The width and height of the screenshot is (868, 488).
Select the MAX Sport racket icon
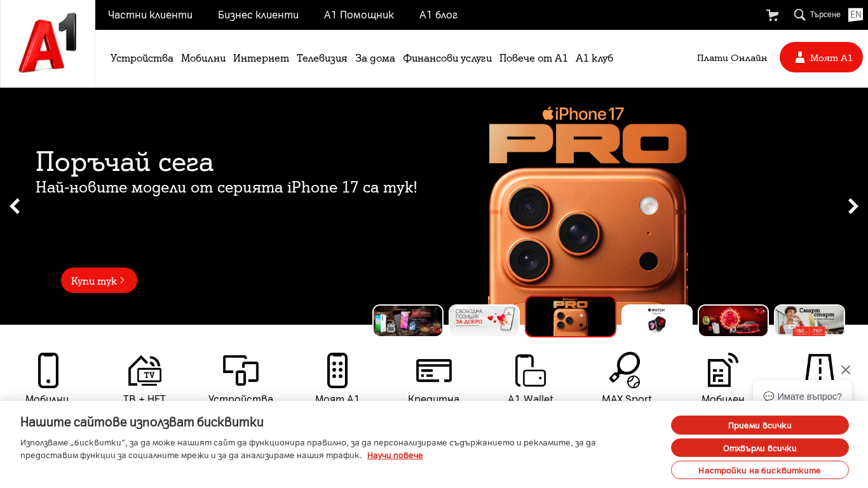point(625,370)
